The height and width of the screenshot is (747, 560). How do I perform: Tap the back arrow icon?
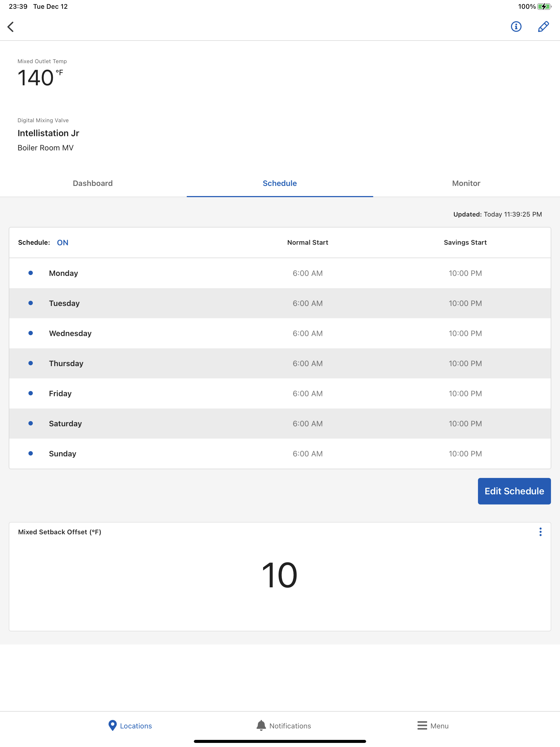tap(10, 27)
